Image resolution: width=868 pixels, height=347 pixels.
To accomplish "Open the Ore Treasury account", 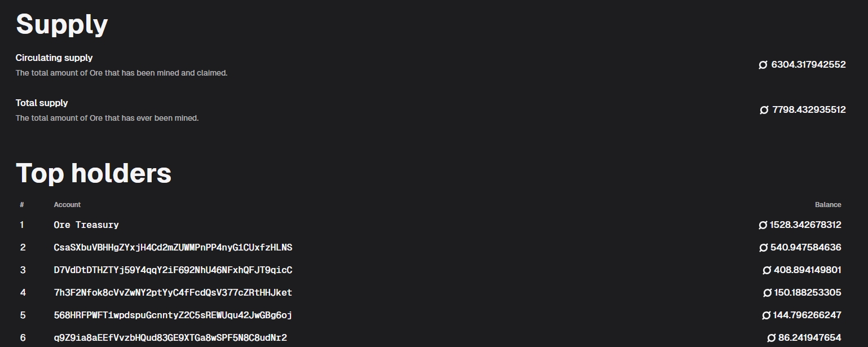I will (x=86, y=225).
